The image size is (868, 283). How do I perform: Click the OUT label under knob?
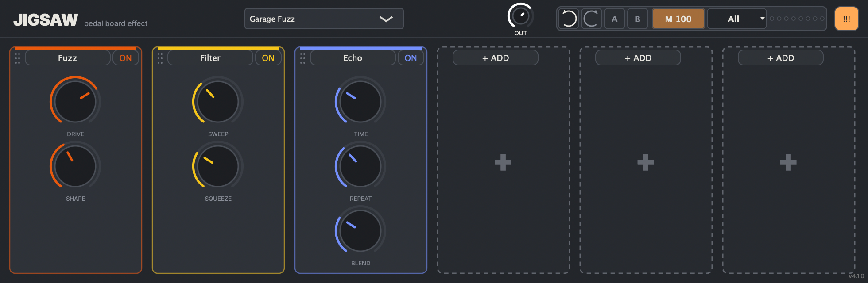pyautogui.click(x=520, y=33)
